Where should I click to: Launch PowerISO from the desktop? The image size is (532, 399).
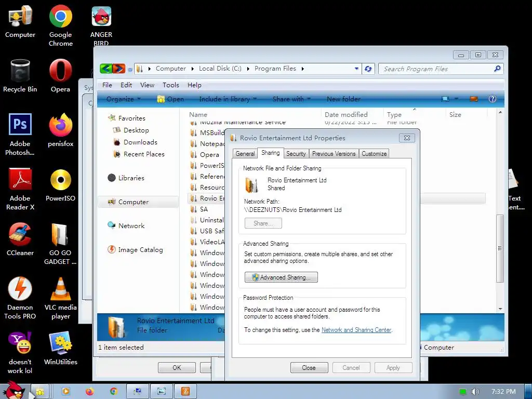(x=60, y=185)
